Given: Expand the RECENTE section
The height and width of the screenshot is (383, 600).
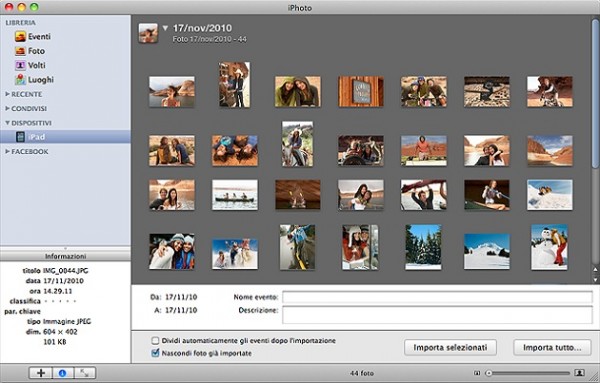Looking at the screenshot, I should pos(24,94).
